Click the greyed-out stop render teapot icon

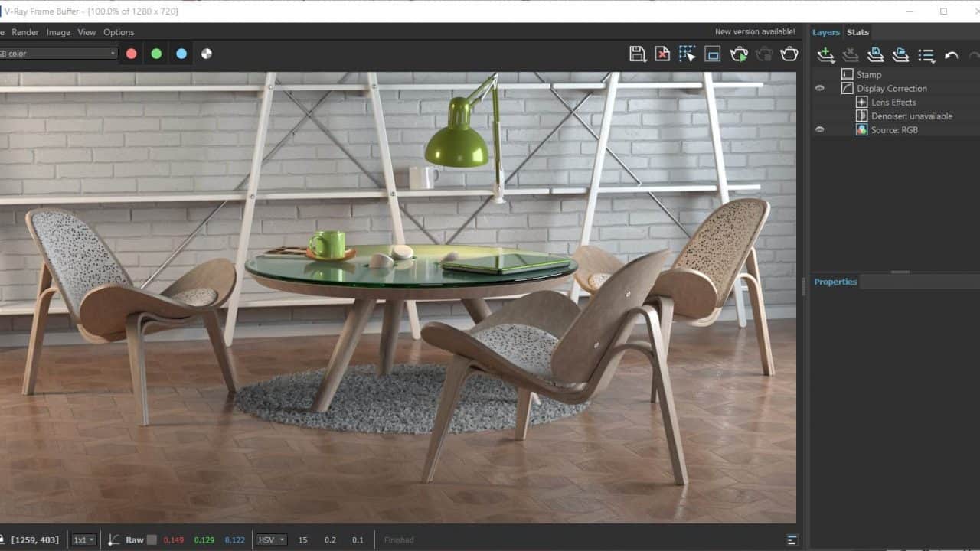point(764,54)
